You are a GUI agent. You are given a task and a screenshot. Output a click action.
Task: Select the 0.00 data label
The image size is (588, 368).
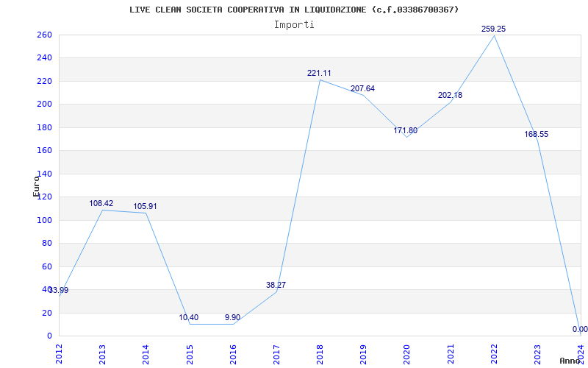[x=580, y=329]
